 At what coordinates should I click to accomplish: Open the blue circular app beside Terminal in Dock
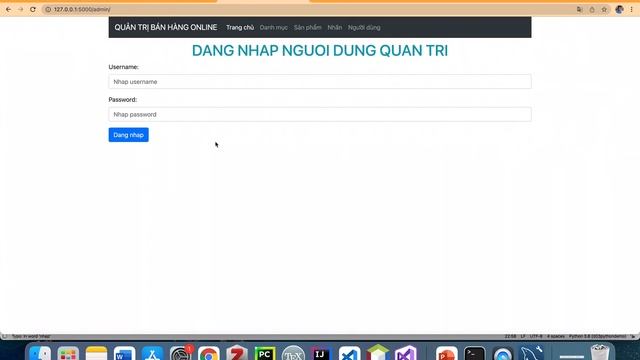[502, 353]
